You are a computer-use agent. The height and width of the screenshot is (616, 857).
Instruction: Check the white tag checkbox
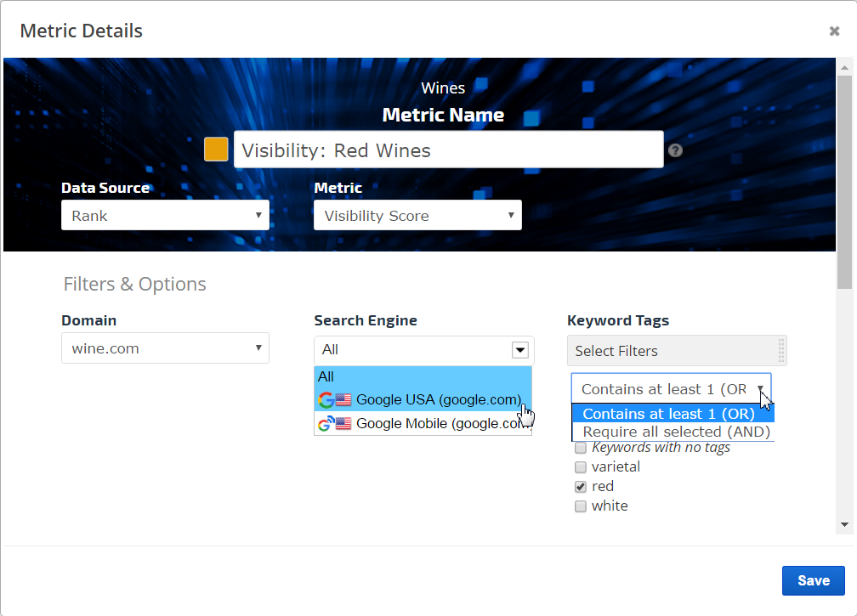(581, 506)
